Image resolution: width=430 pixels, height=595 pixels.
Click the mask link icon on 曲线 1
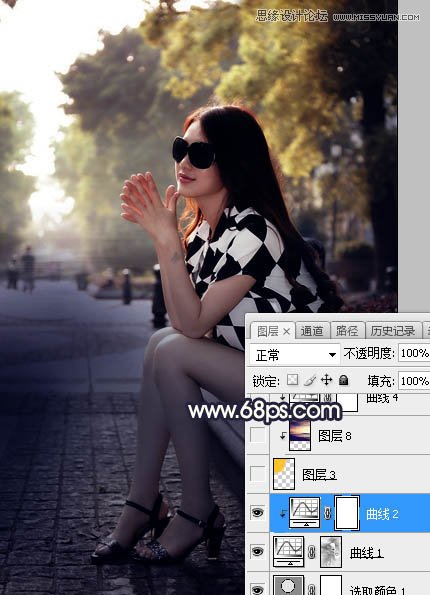point(312,552)
